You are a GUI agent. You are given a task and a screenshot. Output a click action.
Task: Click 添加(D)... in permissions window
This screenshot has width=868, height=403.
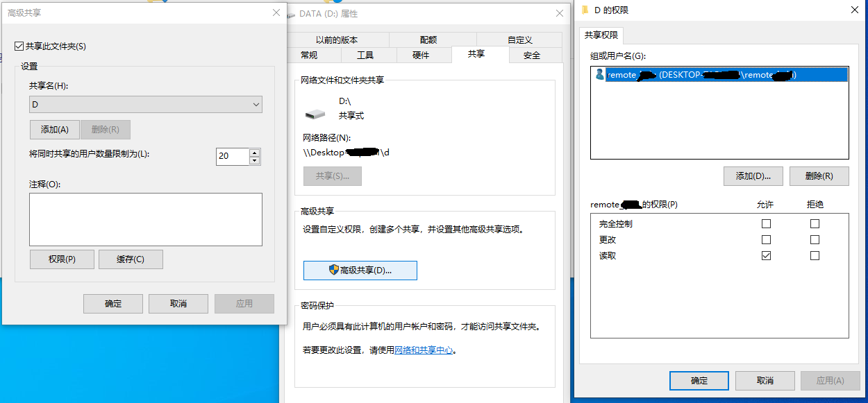753,176
